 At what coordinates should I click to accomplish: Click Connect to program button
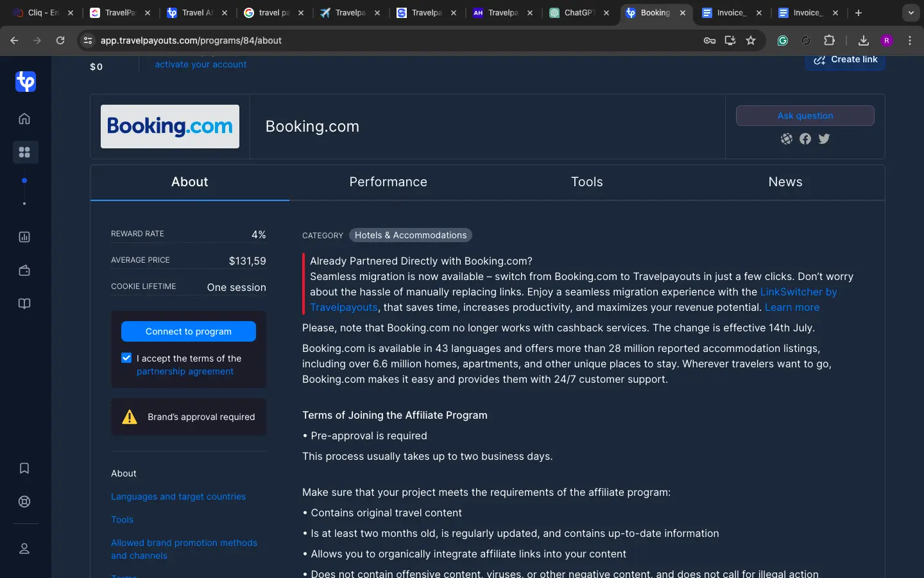[x=189, y=331]
